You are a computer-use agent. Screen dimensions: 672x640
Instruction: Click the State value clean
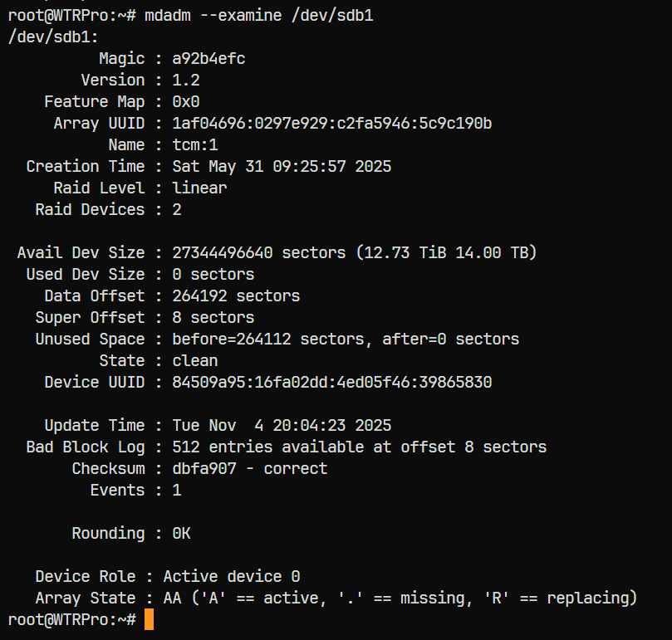pyautogui.click(x=195, y=360)
